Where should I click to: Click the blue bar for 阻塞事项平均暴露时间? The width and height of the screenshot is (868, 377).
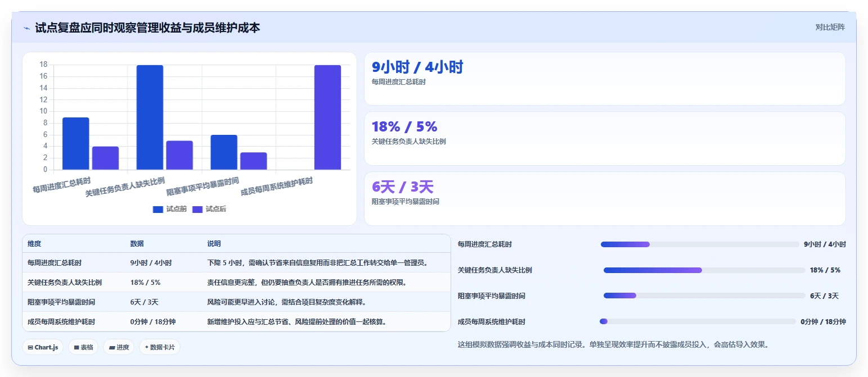click(224, 152)
